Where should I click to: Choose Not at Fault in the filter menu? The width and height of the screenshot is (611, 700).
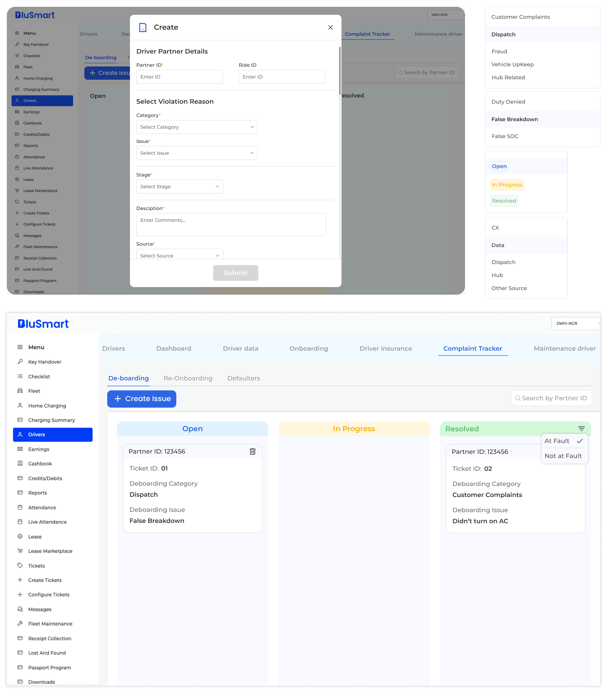coord(564,456)
